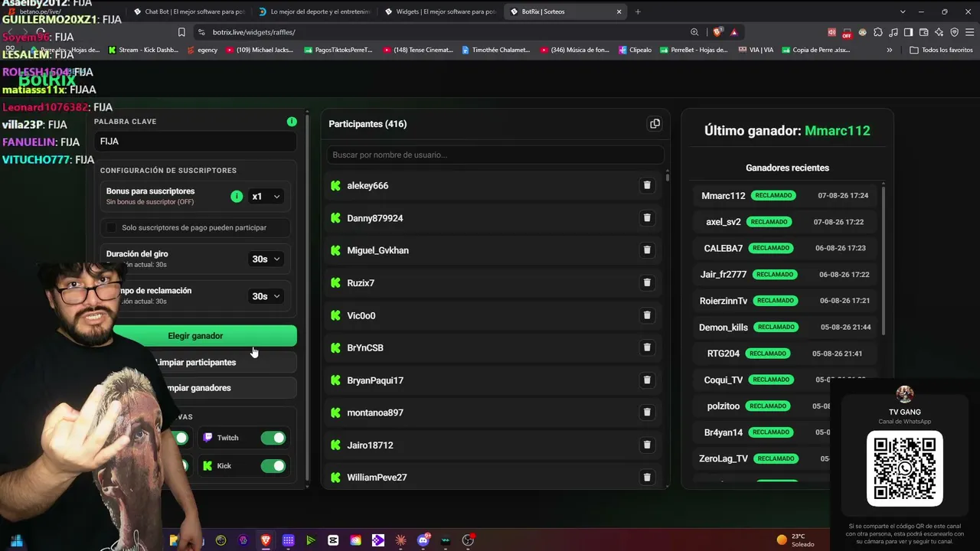Click the Mmarc112 RECLAMADO badge
Viewport: 980px width, 551px height.
[773, 196]
